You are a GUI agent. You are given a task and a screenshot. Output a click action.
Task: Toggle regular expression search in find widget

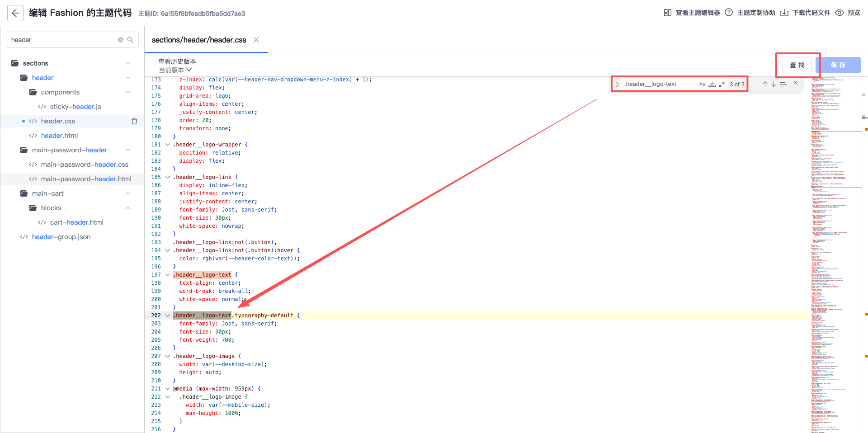tap(722, 84)
